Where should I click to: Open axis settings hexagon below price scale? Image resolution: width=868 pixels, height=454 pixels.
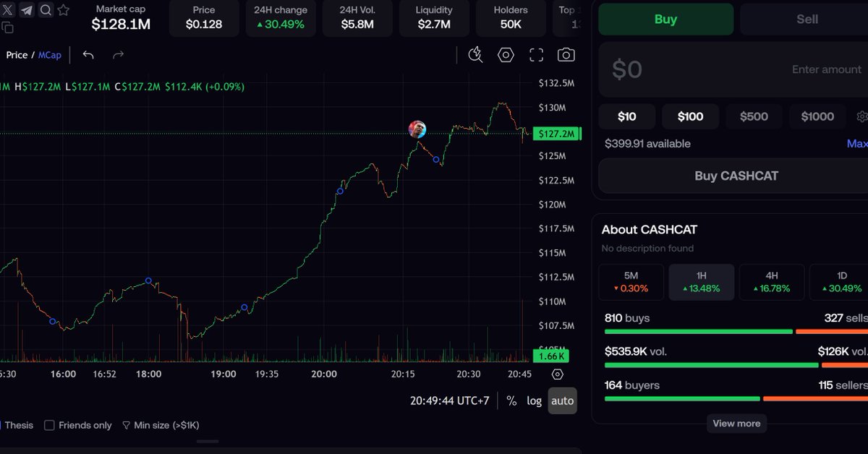click(557, 374)
